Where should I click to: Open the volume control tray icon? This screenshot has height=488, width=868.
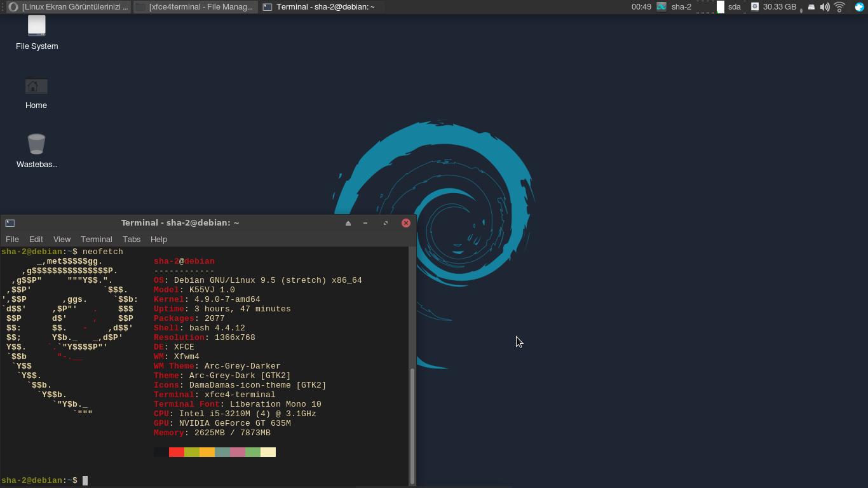click(x=825, y=7)
